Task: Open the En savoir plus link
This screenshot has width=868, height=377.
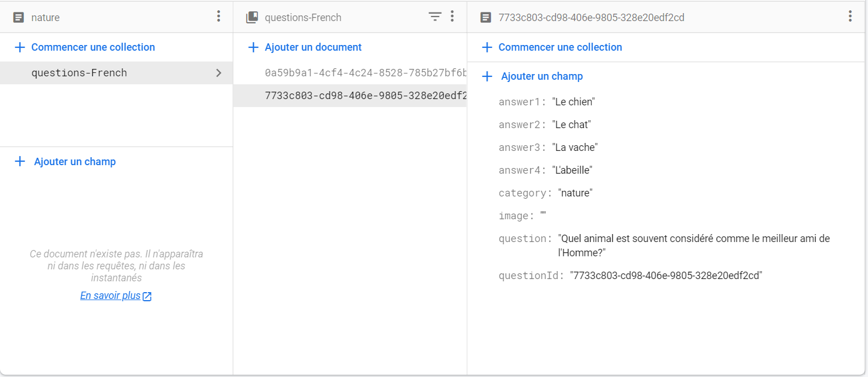Action: coord(110,296)
